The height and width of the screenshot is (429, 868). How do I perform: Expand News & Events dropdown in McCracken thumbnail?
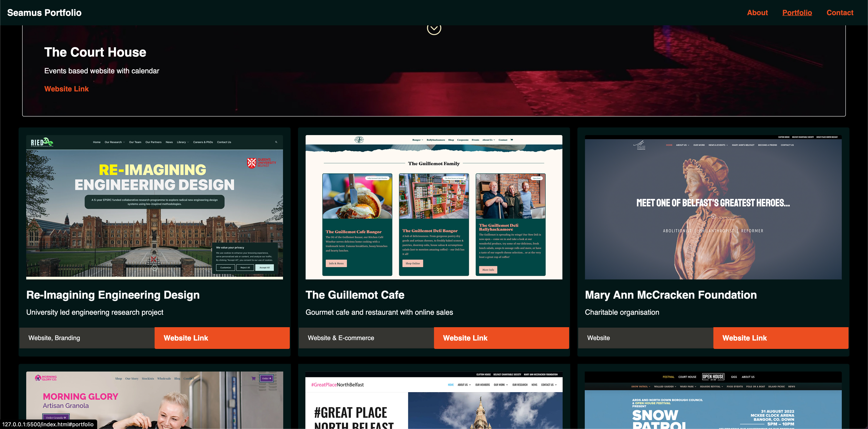pos(718,145)
